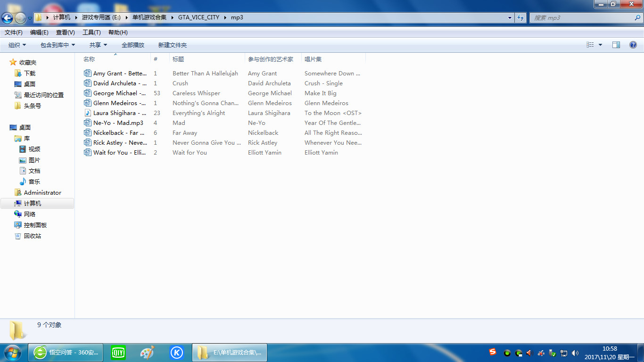Open the 头条号 folder in sidebar
644x362 pixels.
pyautogui.click(x=32, y=106)
